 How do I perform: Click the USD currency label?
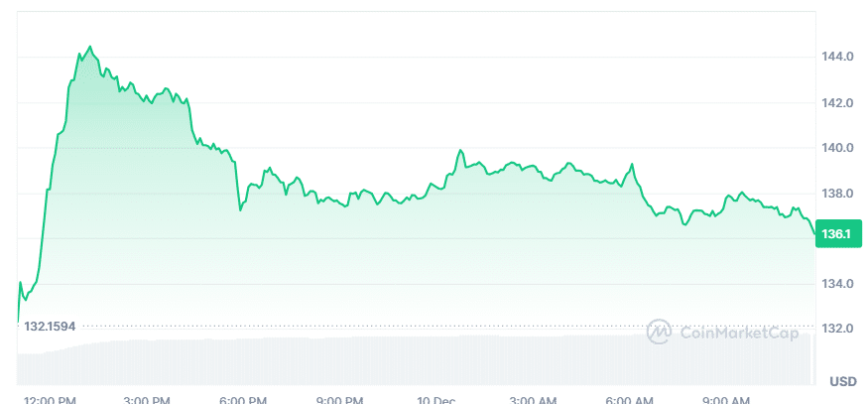[842, 381]
